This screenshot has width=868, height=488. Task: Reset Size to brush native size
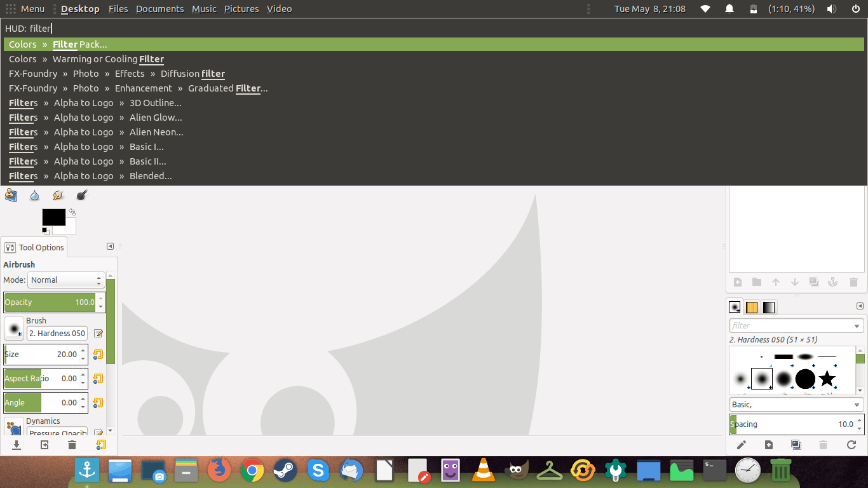coord(98,355)
